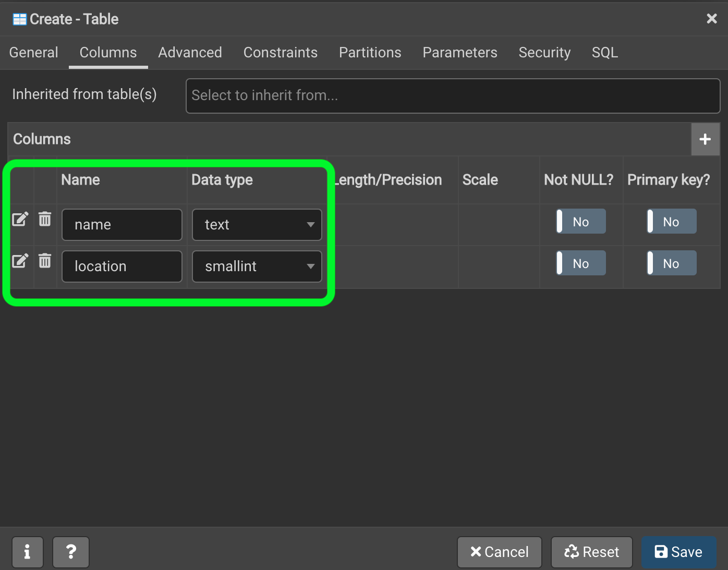Toggle Not NULL for the name column
728x570 pixels.
coord(580,221)
